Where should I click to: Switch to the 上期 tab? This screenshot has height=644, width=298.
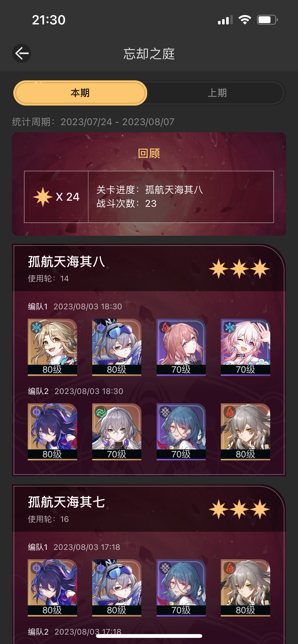pyautogui.click(x=217, y=93)
